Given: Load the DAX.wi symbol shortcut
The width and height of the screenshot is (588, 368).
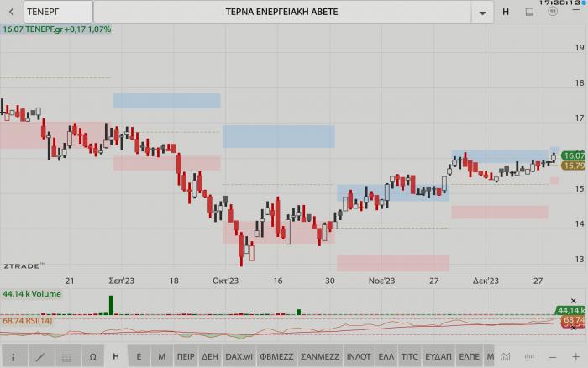Looking at the screenshot, I should tap(239, 357).
